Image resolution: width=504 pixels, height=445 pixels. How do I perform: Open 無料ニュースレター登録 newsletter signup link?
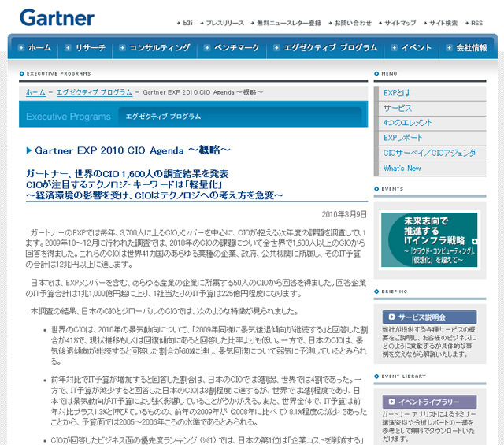[289, 23]
